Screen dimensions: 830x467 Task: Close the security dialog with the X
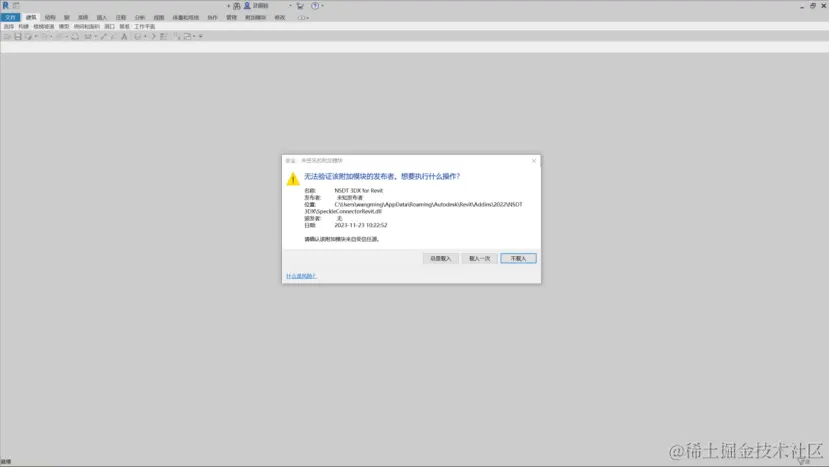(x=534, y=161)
